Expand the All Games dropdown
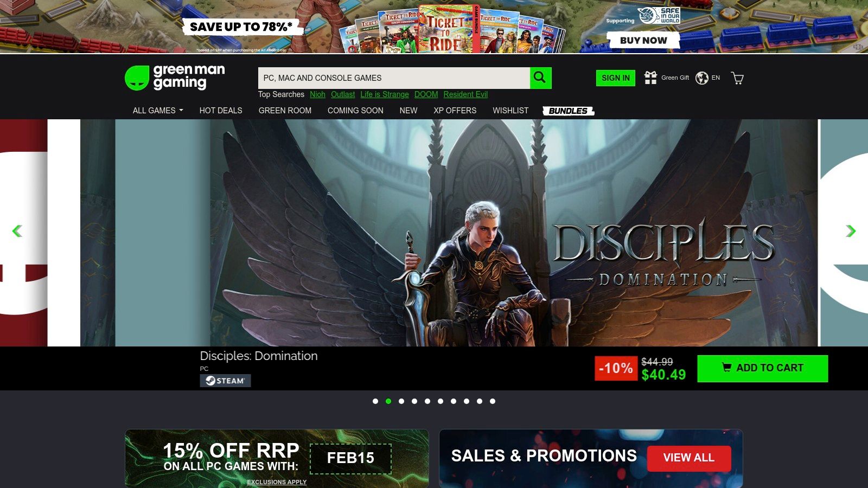The height and width of the screenshot is (488, 868). tap(157, 111)
